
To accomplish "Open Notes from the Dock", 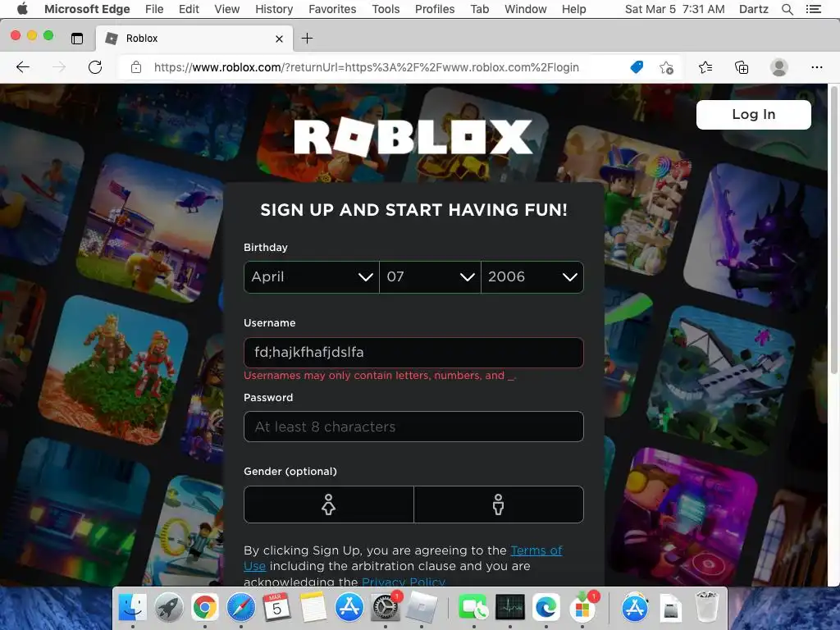I will (x=313, y=608).
